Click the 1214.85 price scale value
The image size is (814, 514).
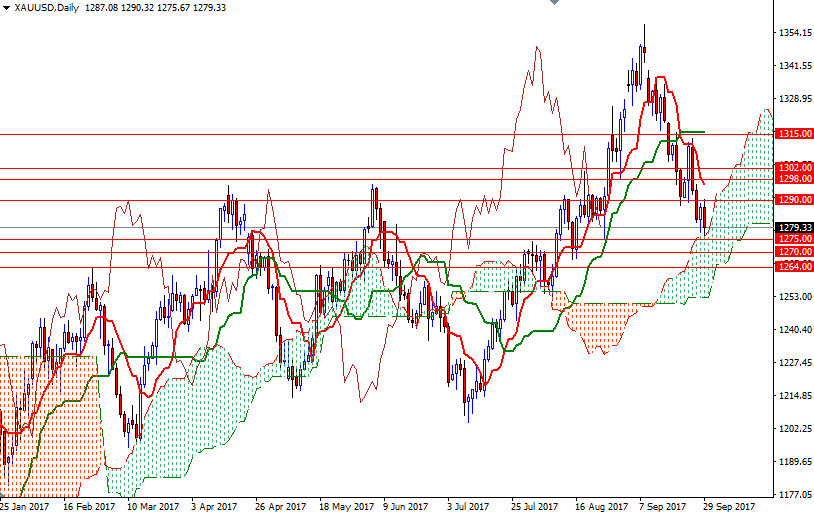(795, 396)
